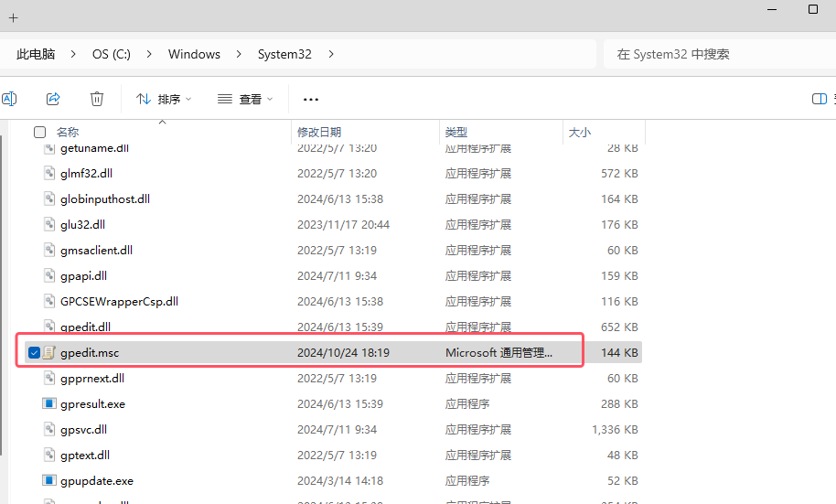The width and height of the screenshot is (836, 504).
Task: Click the Share icon in the toolbar
Action: [x=53, y=99]
